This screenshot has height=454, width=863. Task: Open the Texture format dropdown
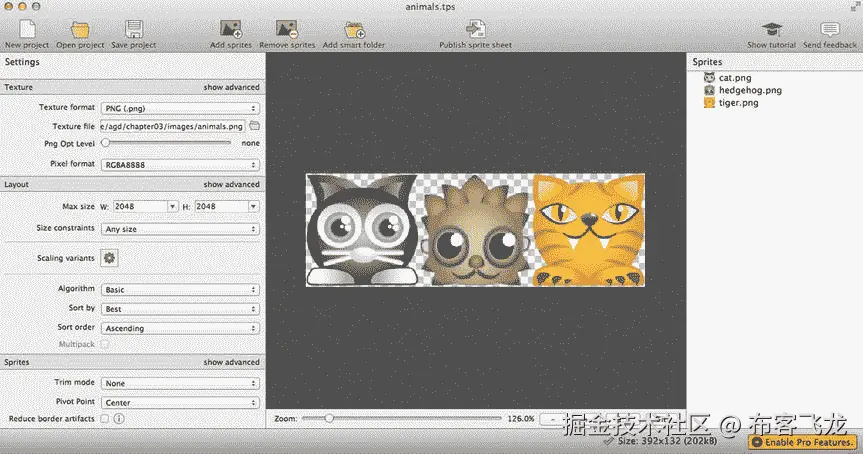[x=179, y=108]
